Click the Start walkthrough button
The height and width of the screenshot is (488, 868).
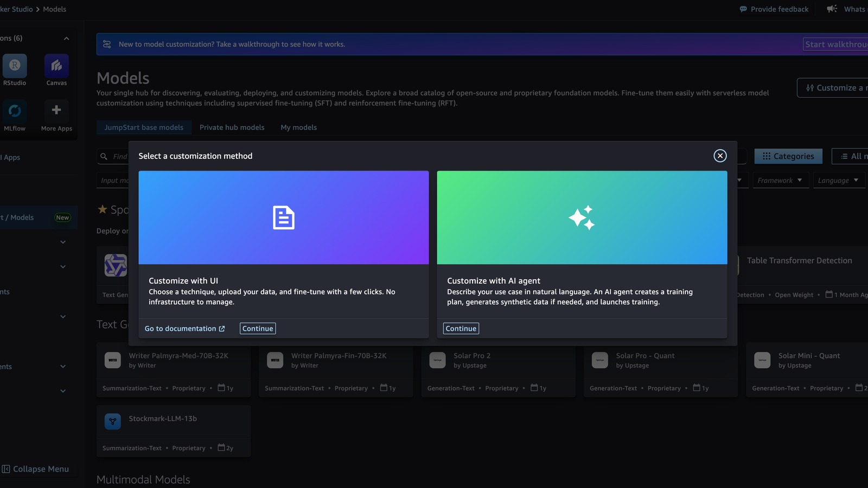(x=835, y=44)
